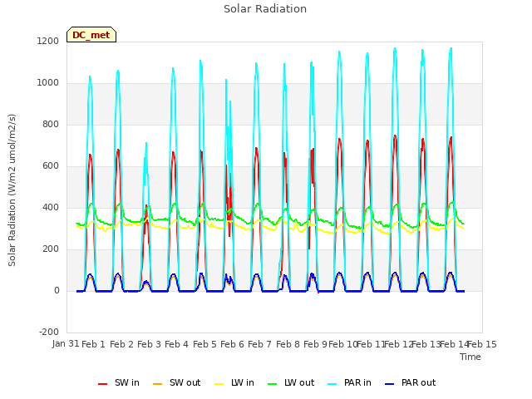532x399 pixels.
Task: Click the PAR in peak on Feb 3
Action: [x=146, y=143]
